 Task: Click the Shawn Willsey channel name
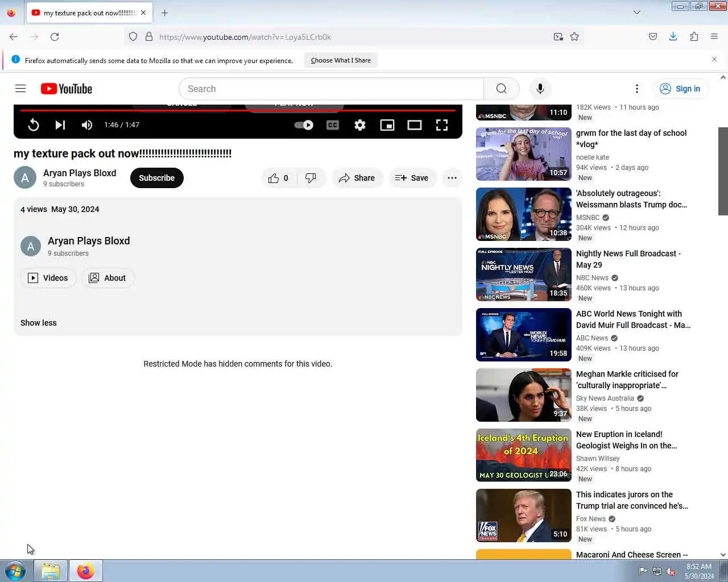tap(598, 459)
